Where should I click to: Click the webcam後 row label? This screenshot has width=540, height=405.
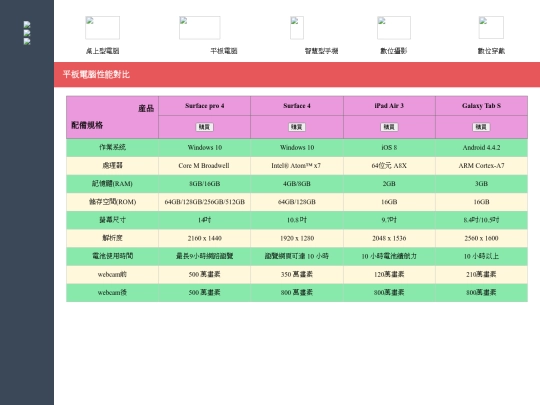[112, 292]
